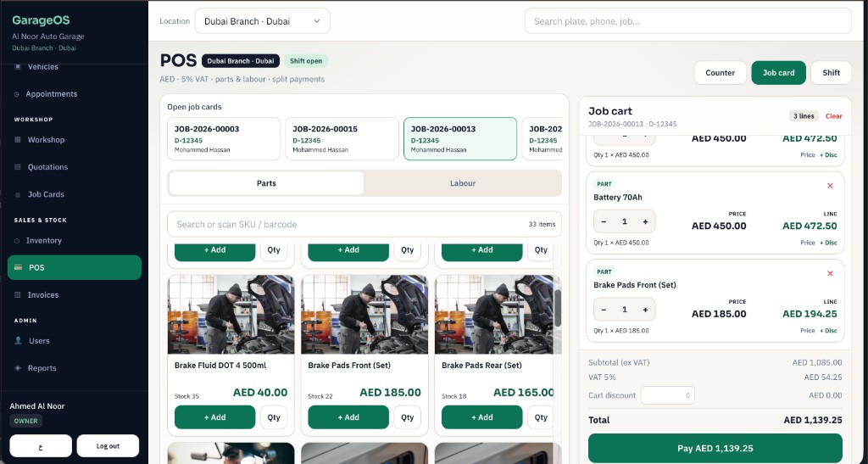This screenshot has height=464, width=868.
Task: Add Brake Fluid DOT 4 500ml to cart
Action: 214,417
